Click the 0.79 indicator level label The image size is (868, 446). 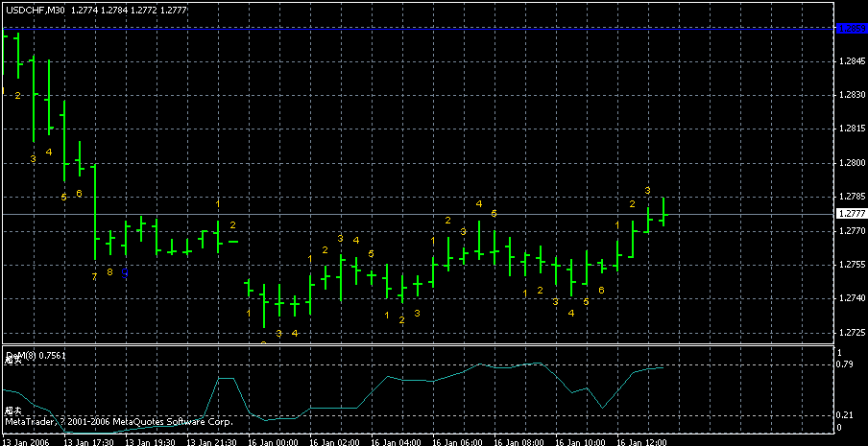click(844, 364)
